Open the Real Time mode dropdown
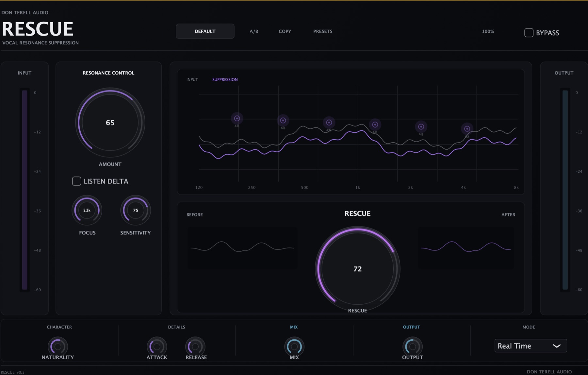This screenshot has width=588, height=375. 531,346
